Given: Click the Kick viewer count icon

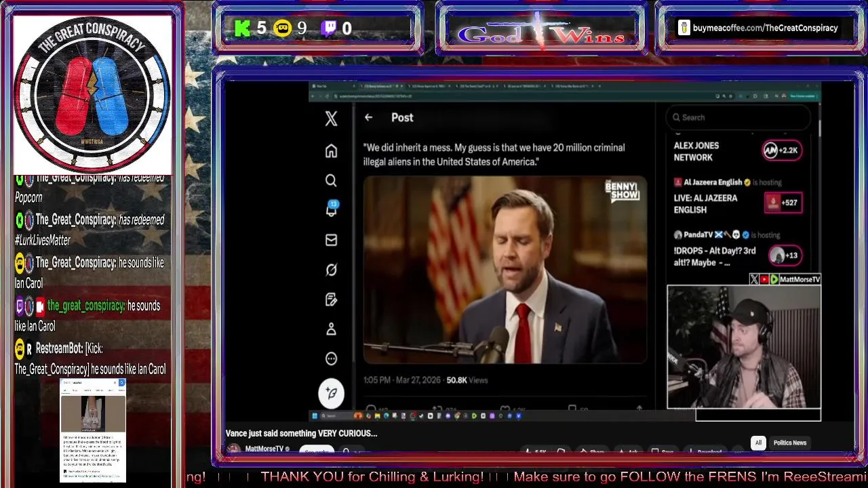Looking at the screenshot, I should [x=242, y=28].
